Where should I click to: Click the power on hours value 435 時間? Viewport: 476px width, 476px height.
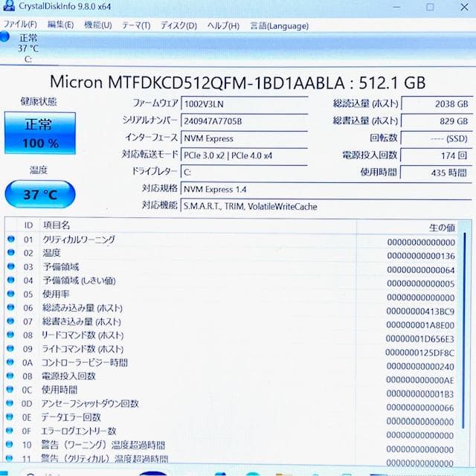pyautogui.click(x=437, y=173)
